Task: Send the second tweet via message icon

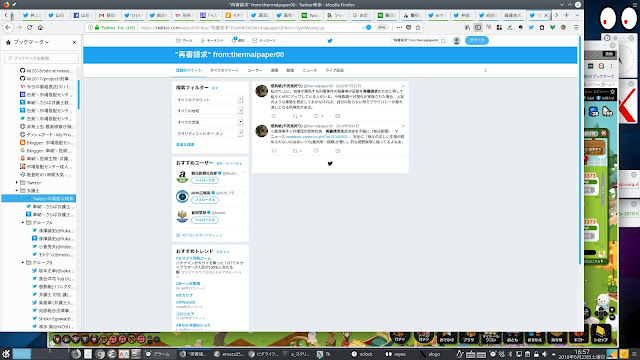Action: [338, 151]
